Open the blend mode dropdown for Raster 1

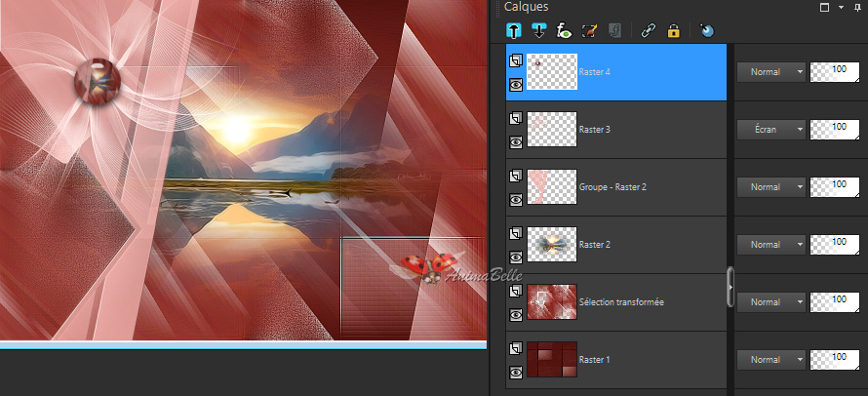[x=770, y=360]
